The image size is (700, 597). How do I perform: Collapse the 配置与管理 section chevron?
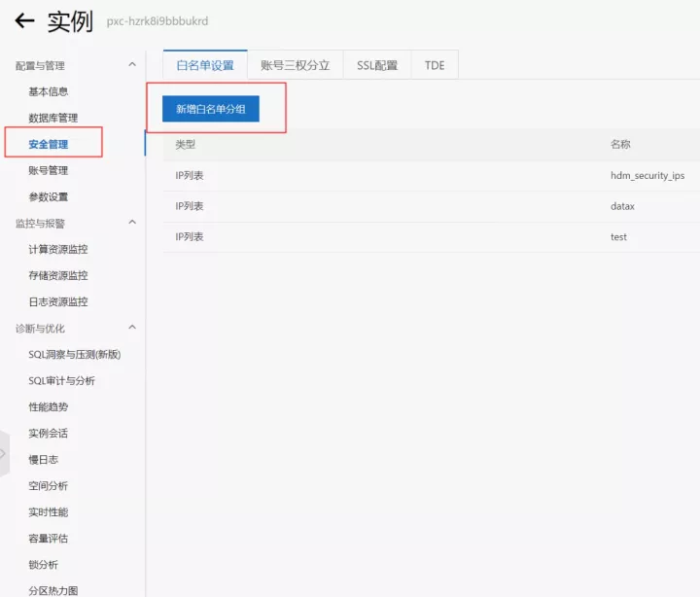132,65
